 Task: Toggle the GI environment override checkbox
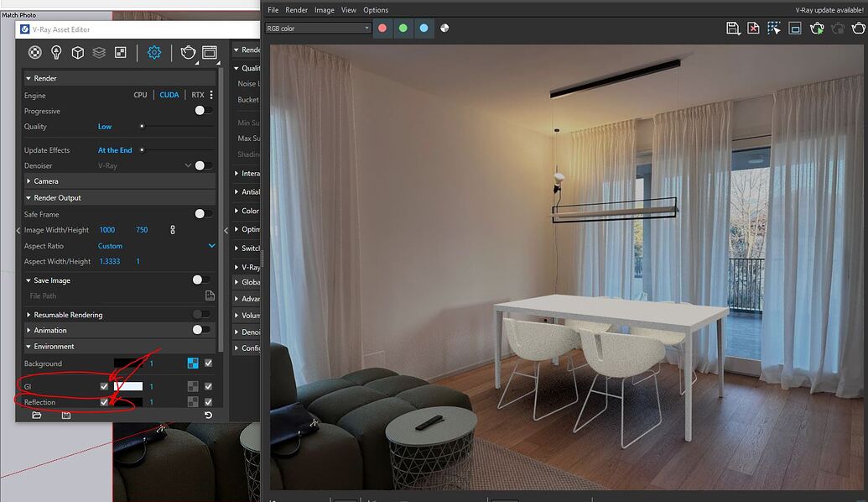[104, 386]
